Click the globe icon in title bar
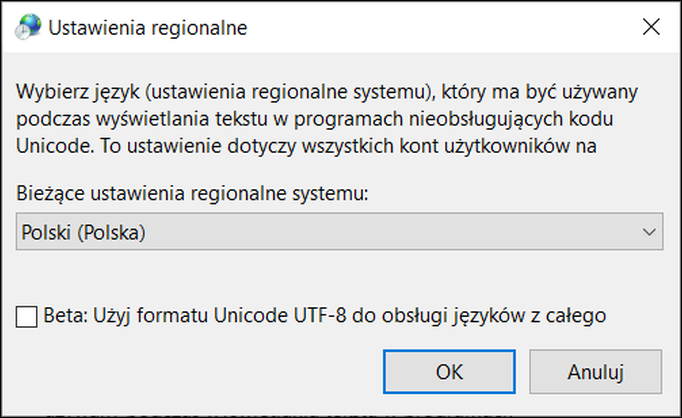The width and height of the screenshot is (682, 418). point(30,28)
